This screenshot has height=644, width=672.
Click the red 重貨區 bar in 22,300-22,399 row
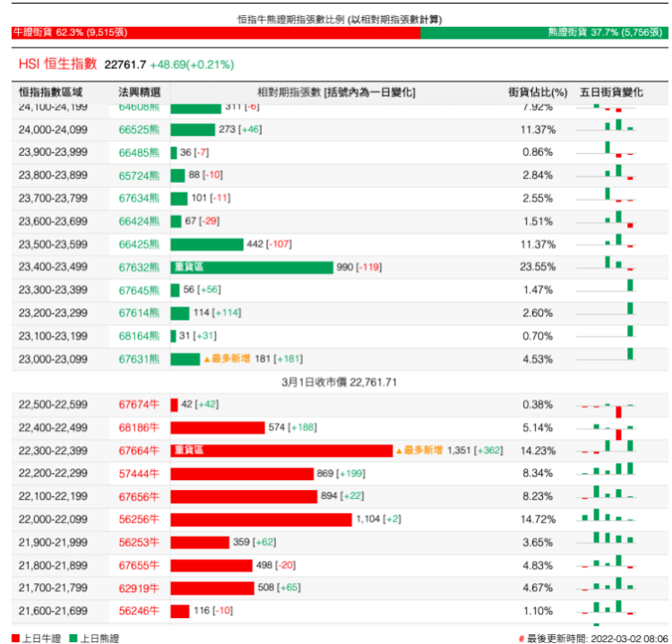point(281,451)
